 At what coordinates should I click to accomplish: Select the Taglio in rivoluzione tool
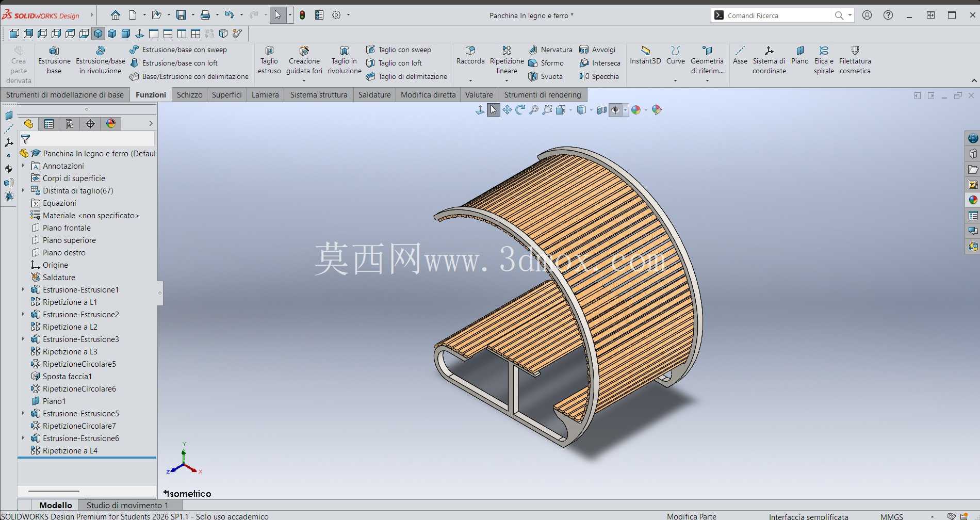pyautogui.click(x=345, y=60)
